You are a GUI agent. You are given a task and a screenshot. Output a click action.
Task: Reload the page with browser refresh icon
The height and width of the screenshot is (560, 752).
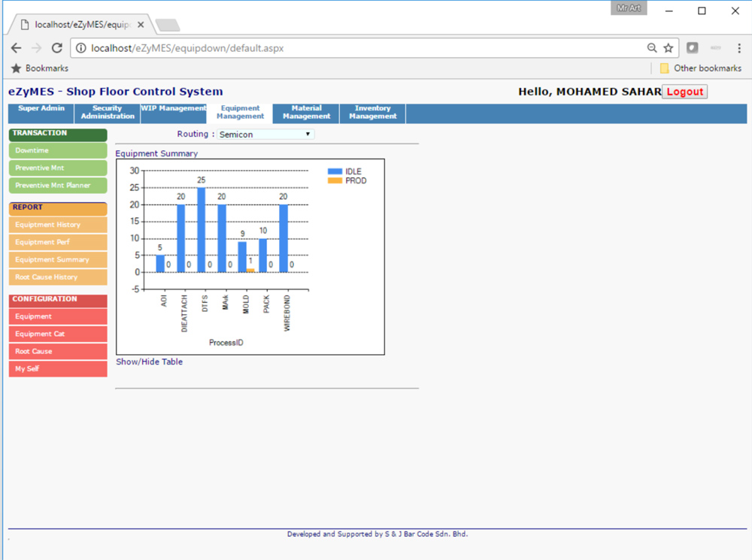click(x=56, y=48)
